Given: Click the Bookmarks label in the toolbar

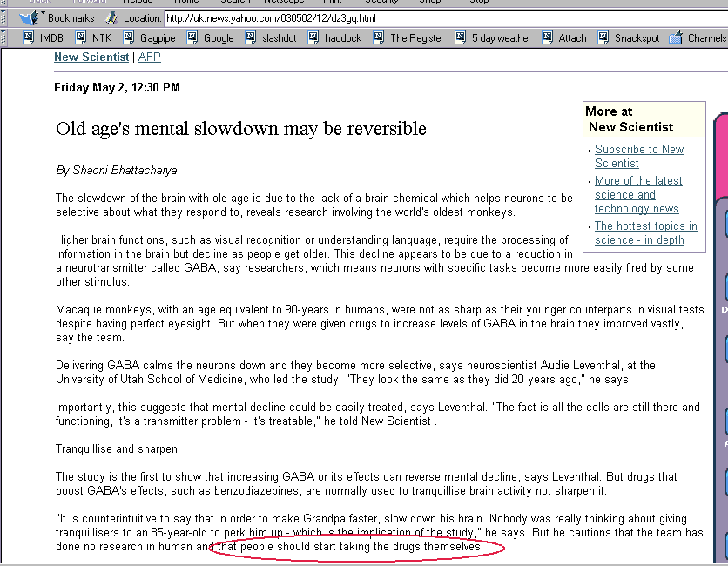Looking at the screenshot, I should (x=71, y=18).
